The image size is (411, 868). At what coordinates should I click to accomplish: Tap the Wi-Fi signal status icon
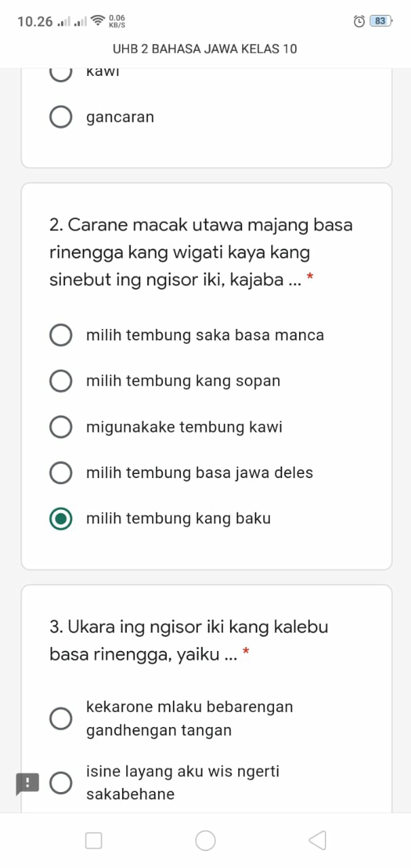(98, 21)
